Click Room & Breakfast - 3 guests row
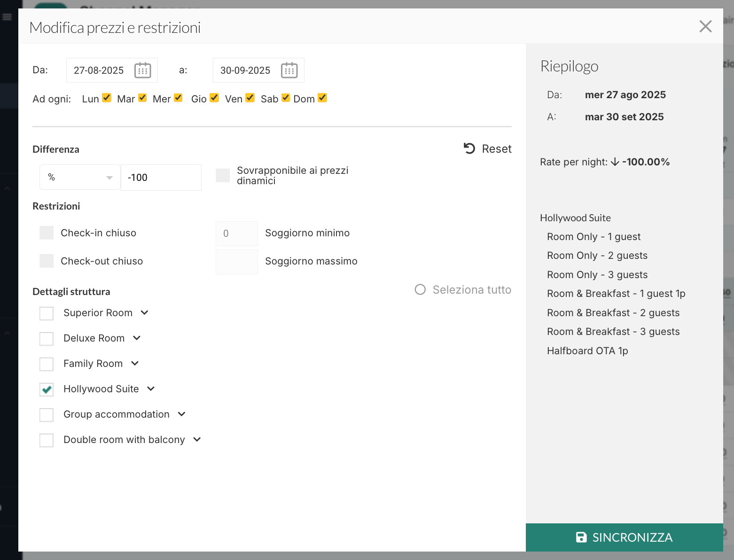 tap(613, 332)
